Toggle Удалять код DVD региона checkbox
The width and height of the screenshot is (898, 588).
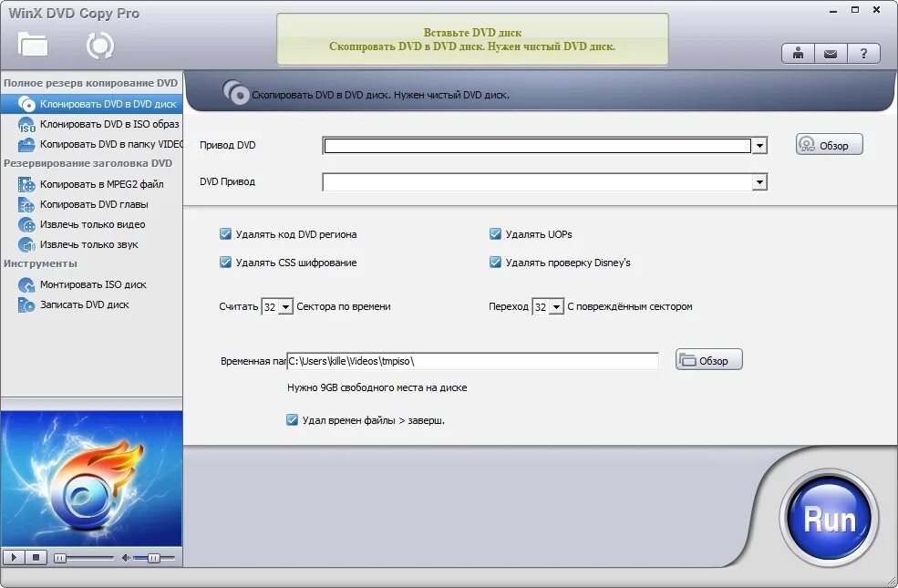tap(226, 233)
